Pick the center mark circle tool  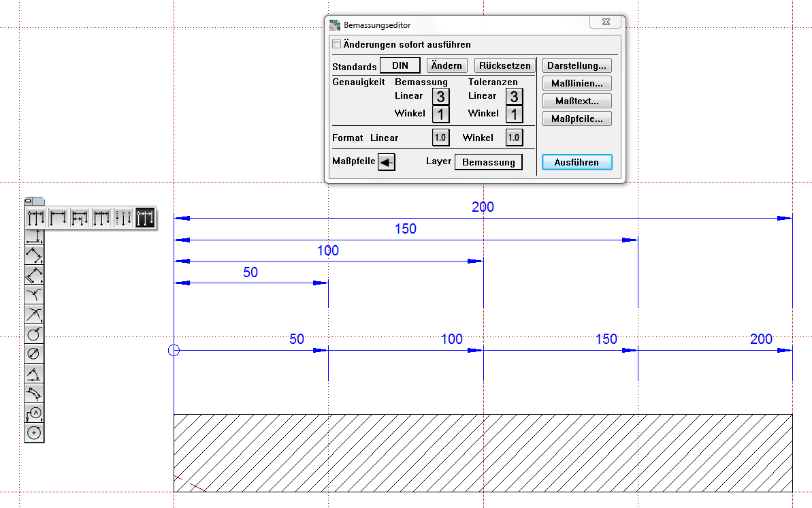pyautogui.click(x=34, y=432)
